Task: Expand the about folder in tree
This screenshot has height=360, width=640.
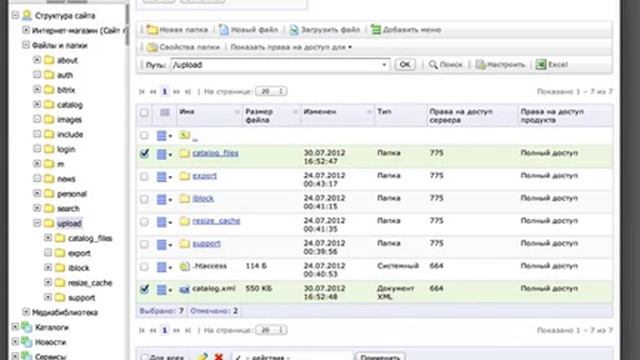Action: 37,60
